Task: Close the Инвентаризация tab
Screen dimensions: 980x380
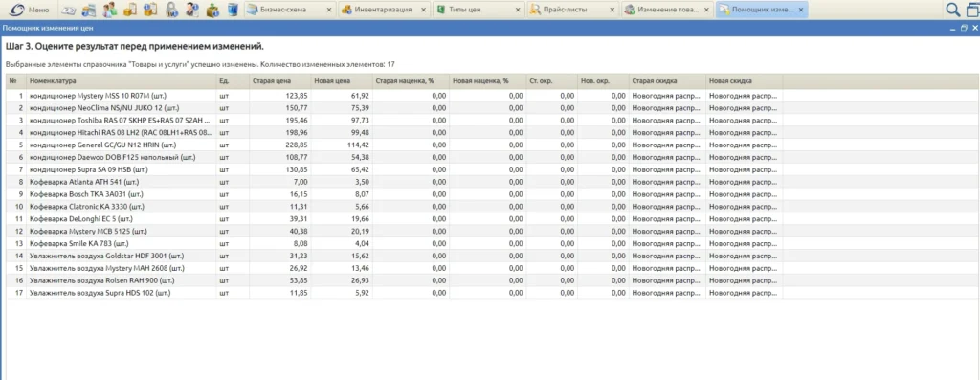Action: pos(423,10)
